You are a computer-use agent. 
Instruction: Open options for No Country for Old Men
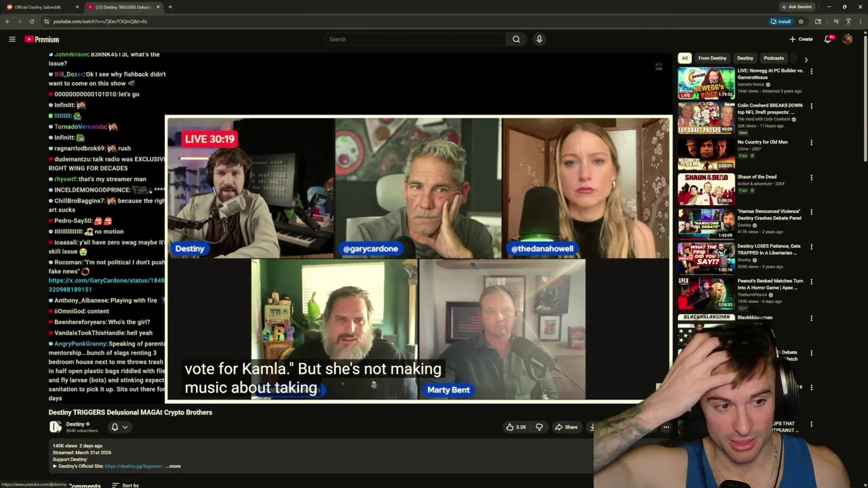point(811,143)
